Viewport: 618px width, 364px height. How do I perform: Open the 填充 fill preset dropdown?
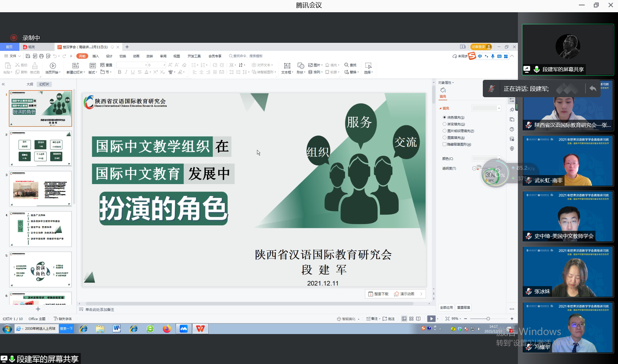coord(499,108)
